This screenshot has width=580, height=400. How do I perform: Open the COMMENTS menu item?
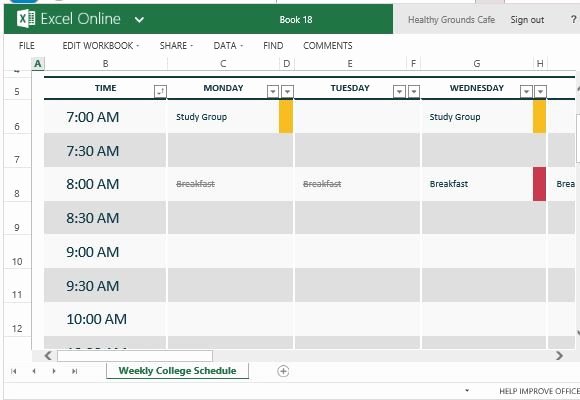tap(327, 46)
